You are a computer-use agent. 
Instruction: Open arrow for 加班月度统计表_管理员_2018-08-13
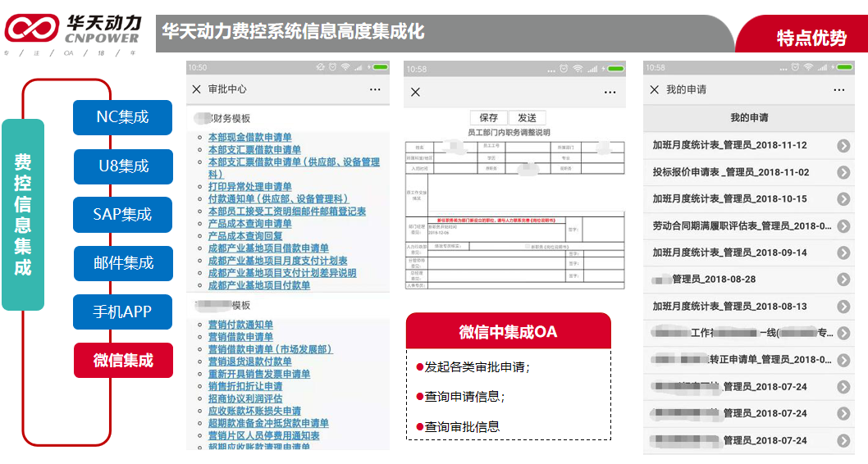(843, 307)
